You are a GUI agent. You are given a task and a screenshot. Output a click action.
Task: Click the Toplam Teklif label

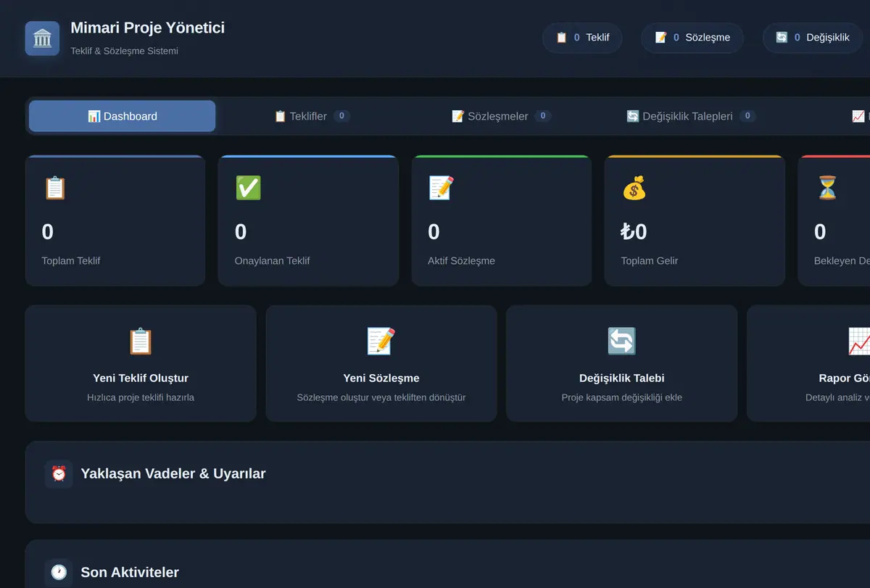tap(71, 260)
